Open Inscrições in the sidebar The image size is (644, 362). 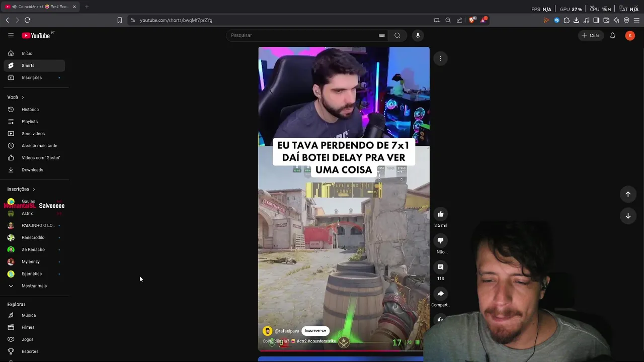click(34, 77)
